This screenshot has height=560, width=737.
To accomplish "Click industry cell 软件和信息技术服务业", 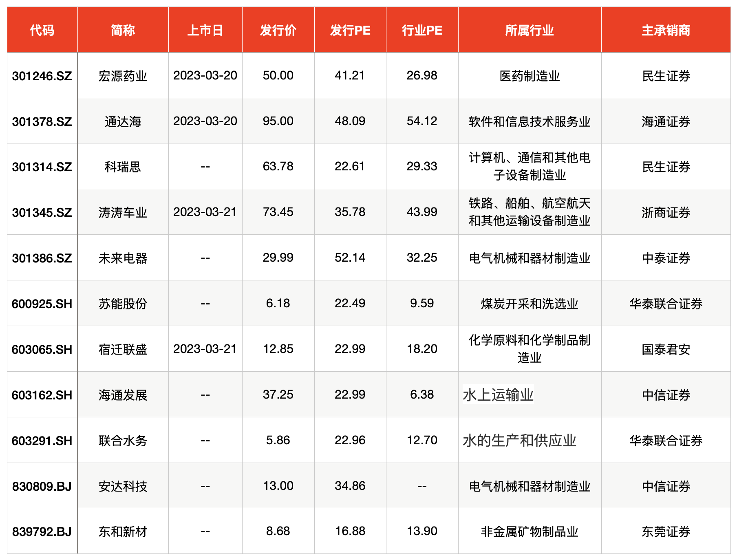I will point(530,121).
